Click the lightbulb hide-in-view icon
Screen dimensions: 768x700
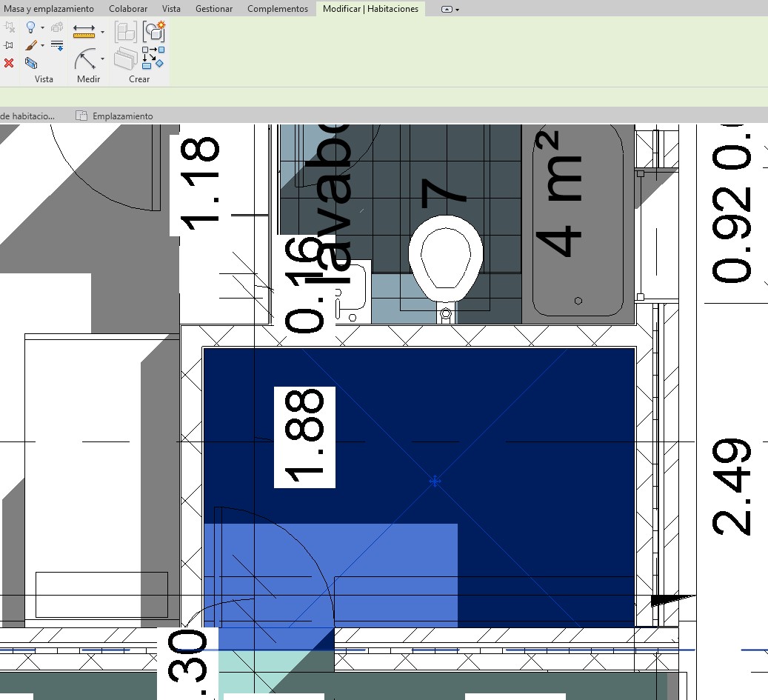[30, 27]
